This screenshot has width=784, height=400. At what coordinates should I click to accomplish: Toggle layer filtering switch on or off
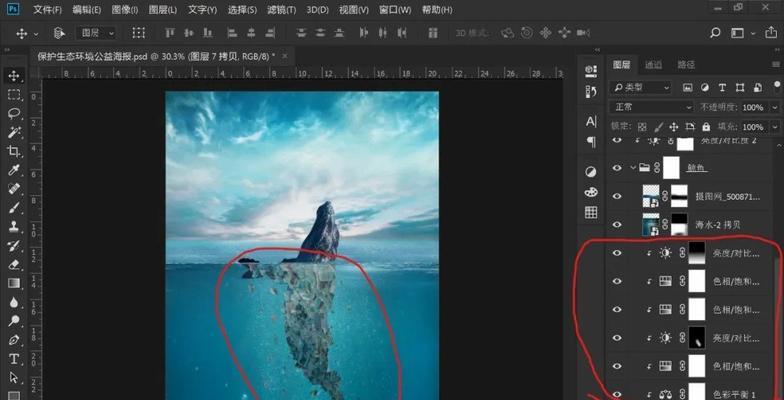click(776, 86)
